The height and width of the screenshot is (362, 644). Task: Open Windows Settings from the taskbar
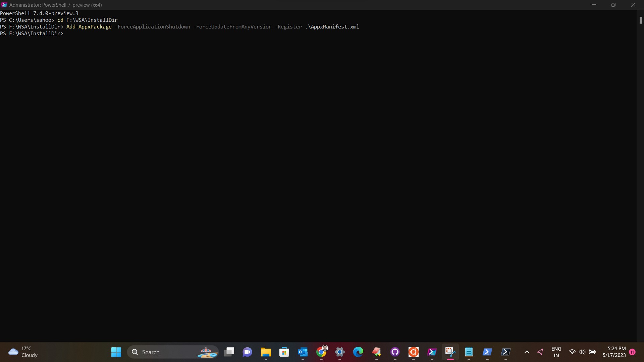(x=340, y=352)
